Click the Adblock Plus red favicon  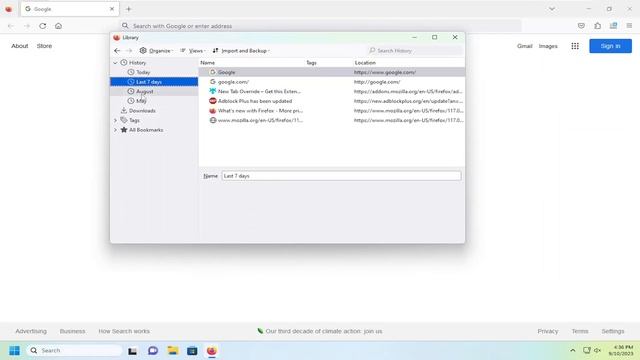[213, 101]
